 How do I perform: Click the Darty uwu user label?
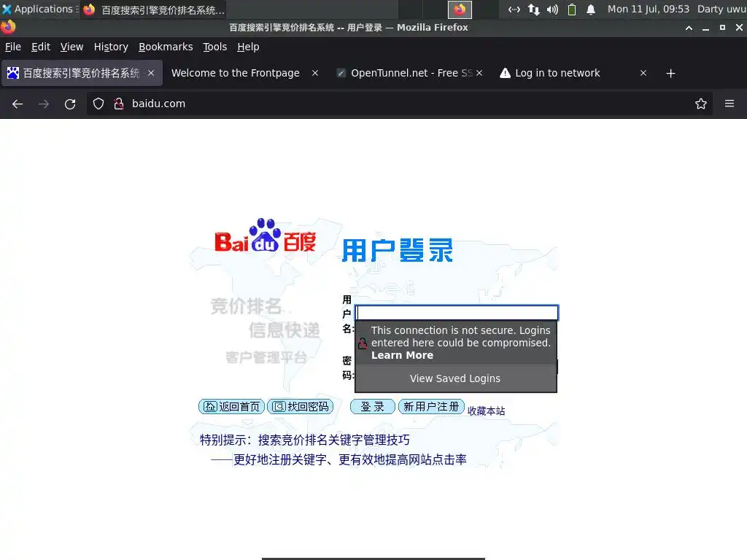point(721,9)
